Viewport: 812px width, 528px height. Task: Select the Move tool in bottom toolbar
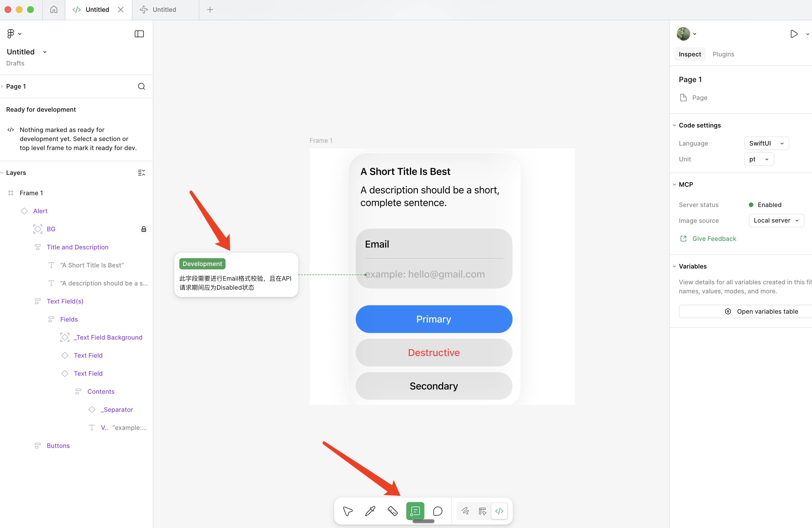click(347, 511)
